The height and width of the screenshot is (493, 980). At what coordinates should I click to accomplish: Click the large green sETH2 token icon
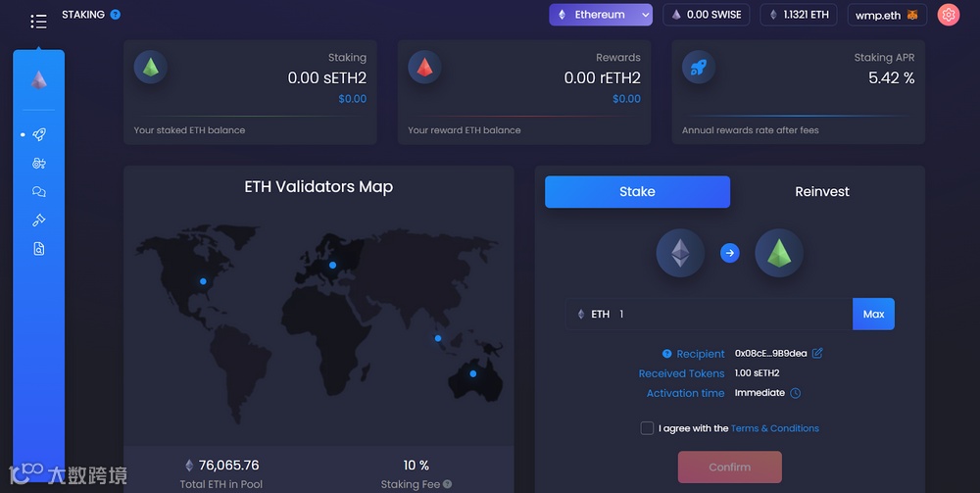click(779, 253)
